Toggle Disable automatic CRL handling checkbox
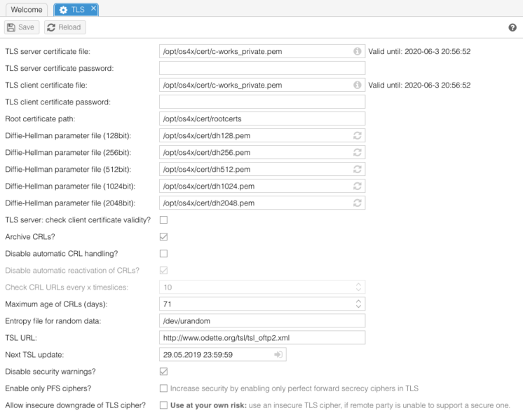The image size is (523, 420). [x=163, y=254]
